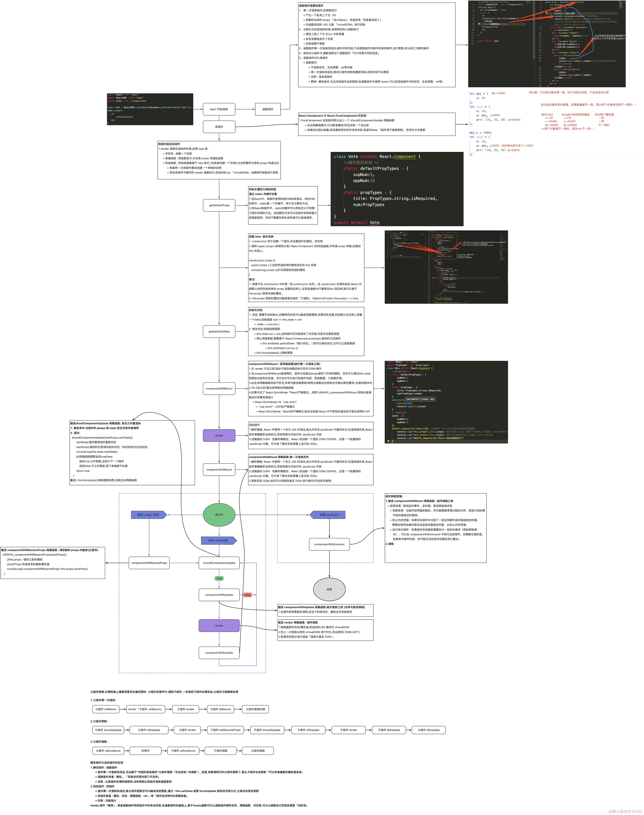Select the '子组件 willRecevieProps' box
Viewport: 644px width, 815px height.
click(226, 730)
